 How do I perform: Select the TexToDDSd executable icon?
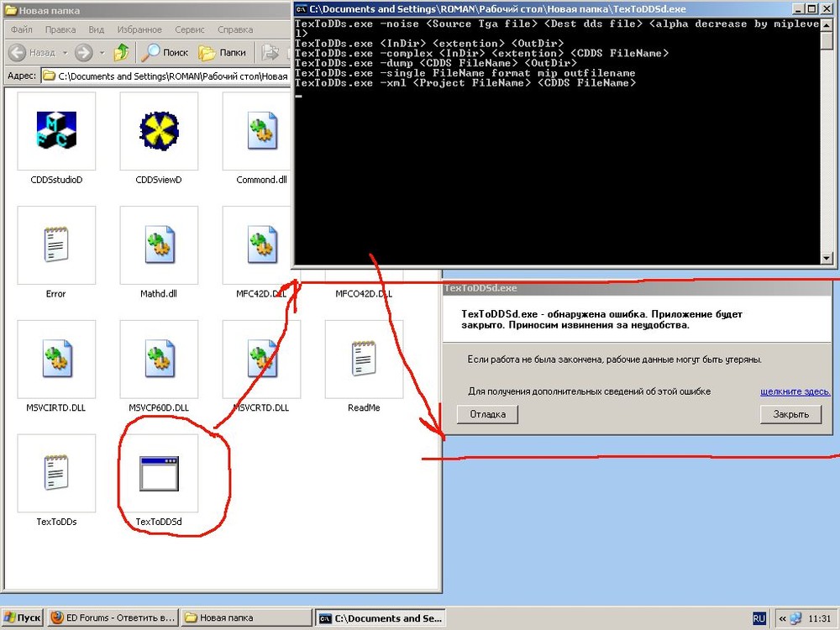[159, 474]
